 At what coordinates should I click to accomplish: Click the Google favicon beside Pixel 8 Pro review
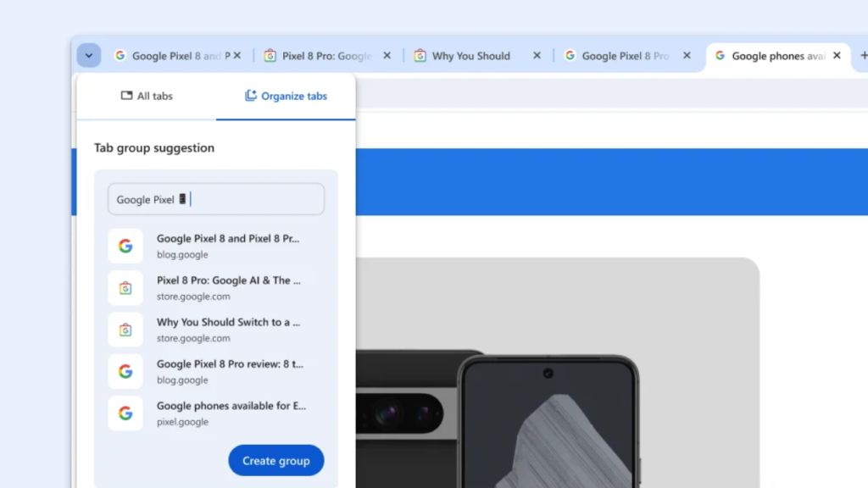pos(125,371)
